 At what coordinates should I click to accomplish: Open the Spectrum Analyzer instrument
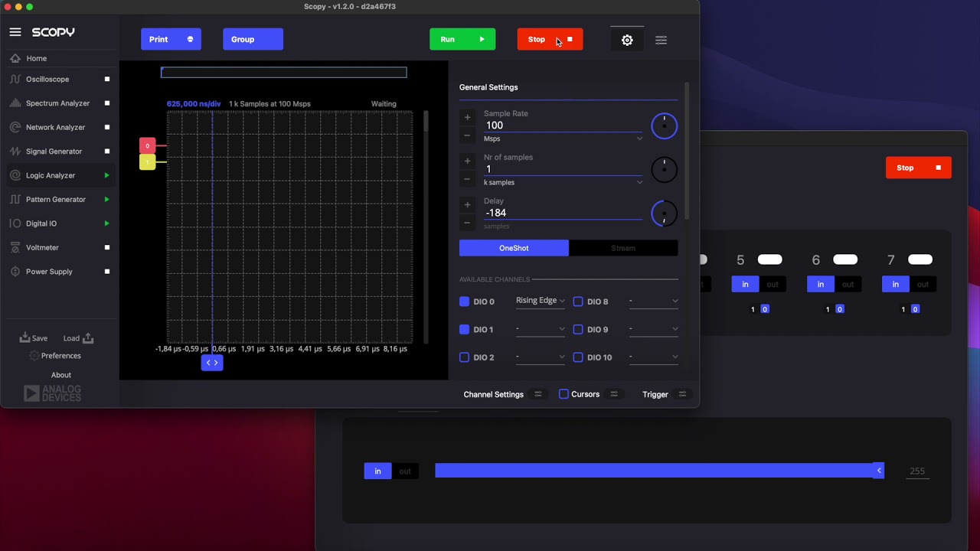(x=57, y=103)
